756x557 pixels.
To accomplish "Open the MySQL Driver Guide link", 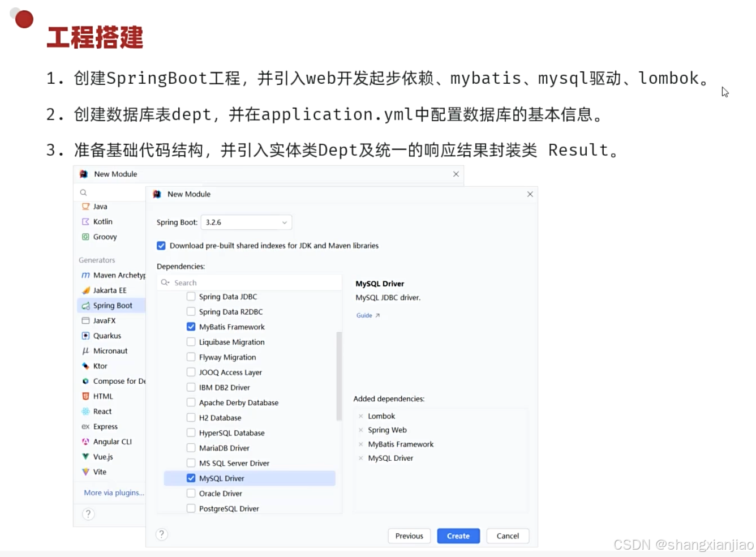I will 368,315.
